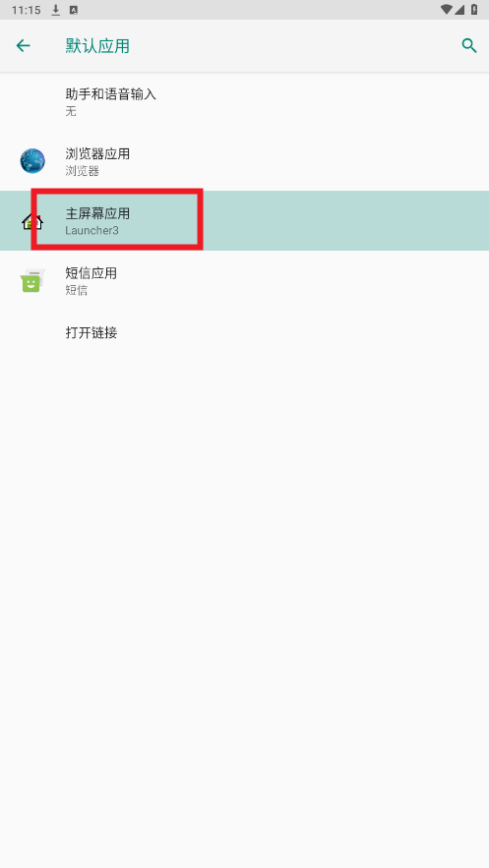This screenshot has height=868, width=489.
Task: Tap the battery icon in status bar
Action: [x=474, y=10]
